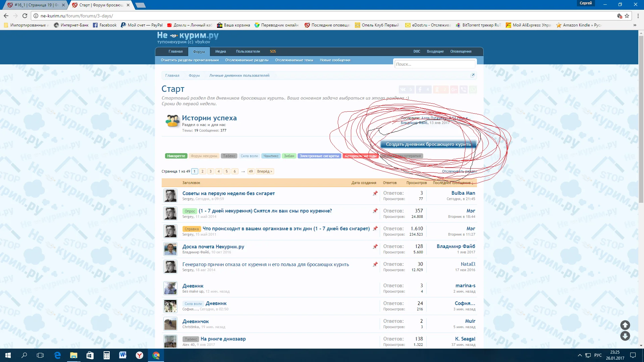Image resolution: width=644 pixels, height=362 pixels.
Task: Open Истории успеха subforum
Action: coord(209,118)
